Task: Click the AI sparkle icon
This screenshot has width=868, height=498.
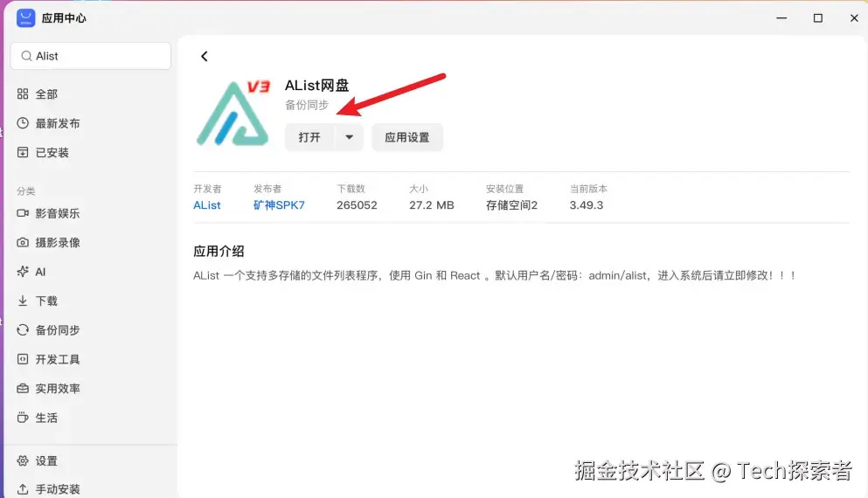Action: click(x=23, y=271)
